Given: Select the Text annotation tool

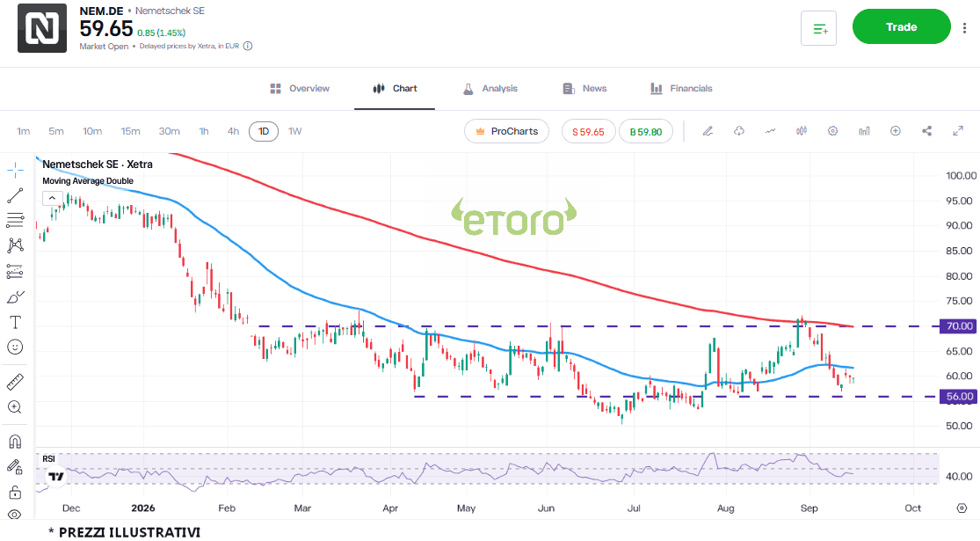Looking at the screenshot, I should coord(15,322).
